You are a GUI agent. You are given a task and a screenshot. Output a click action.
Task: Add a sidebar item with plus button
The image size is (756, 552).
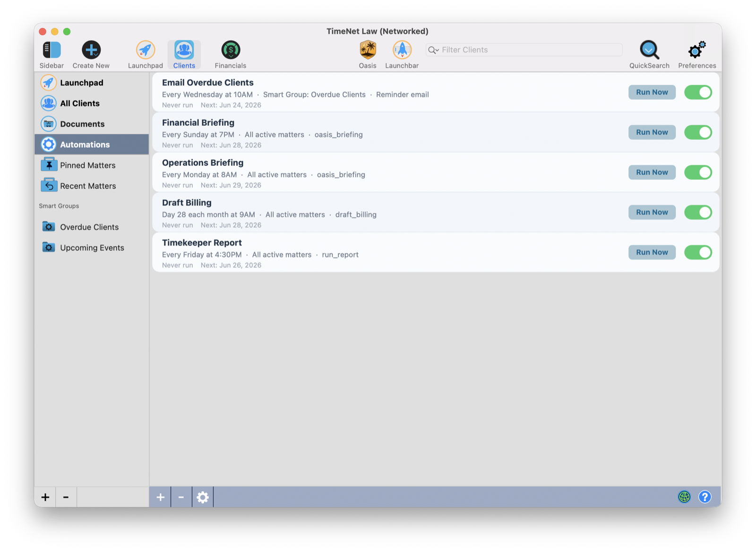click(45, 497)
